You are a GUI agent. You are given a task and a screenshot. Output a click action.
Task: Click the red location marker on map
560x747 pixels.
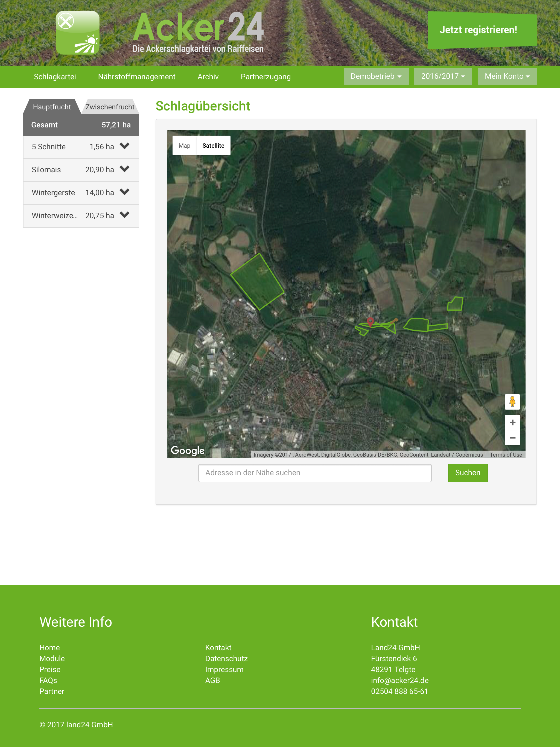click(x=370, y=322)
